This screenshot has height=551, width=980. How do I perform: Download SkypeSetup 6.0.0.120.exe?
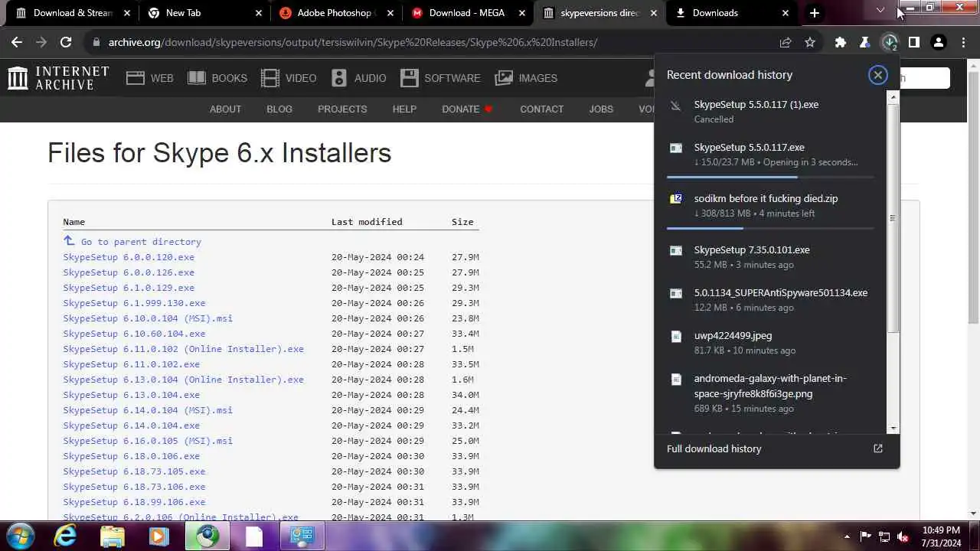point(129,257)
